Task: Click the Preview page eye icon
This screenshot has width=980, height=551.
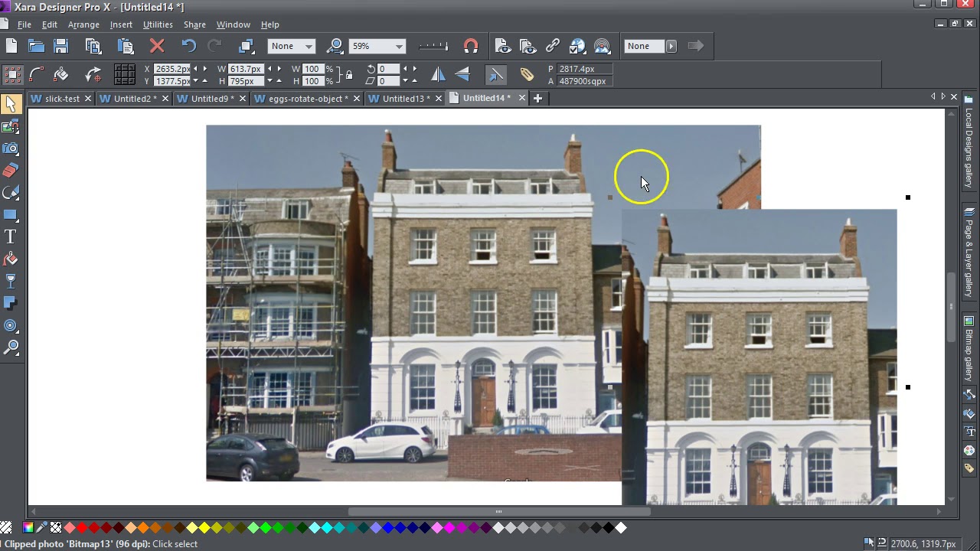Action: (x=503, y=46)
